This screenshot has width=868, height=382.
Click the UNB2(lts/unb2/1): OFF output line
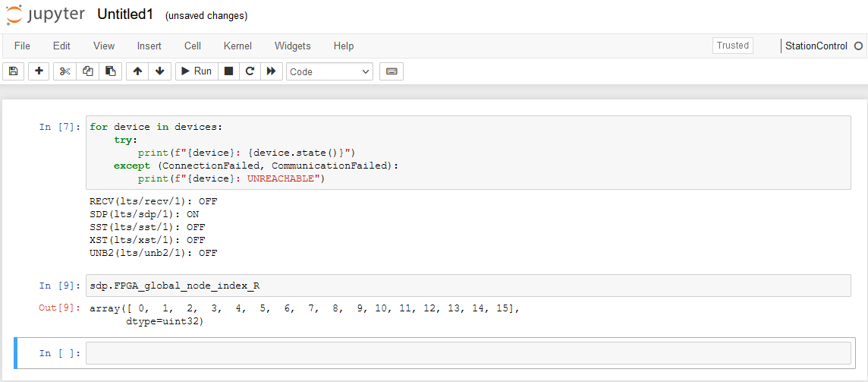[x=153, y=253]
